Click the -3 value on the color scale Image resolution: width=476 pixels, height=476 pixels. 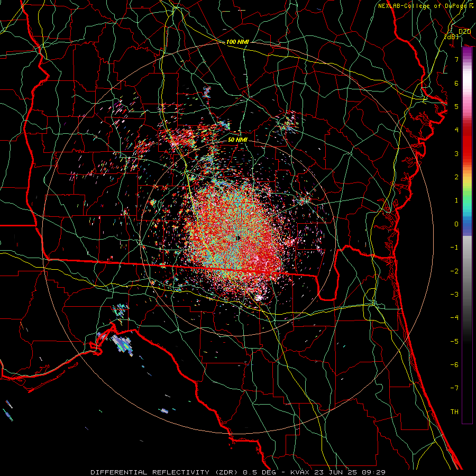[x=454, y=295]
